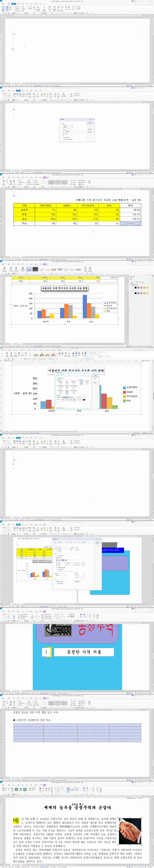Enable the 크기 고정 checkbox
This screenshot has width=154, height=868.
56,552
